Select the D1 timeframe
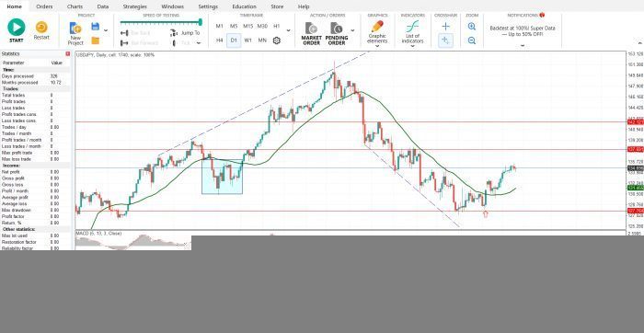The image size is (644, 333). coord(234,40)
